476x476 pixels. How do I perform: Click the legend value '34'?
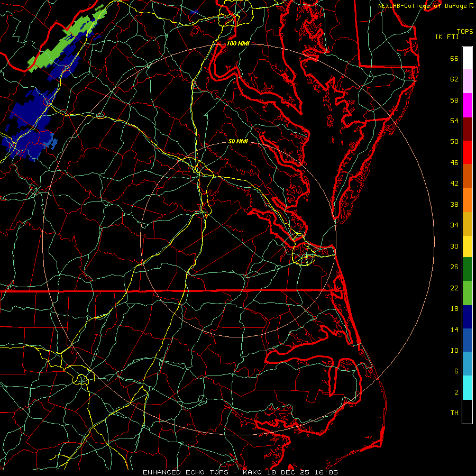(454, 225)
